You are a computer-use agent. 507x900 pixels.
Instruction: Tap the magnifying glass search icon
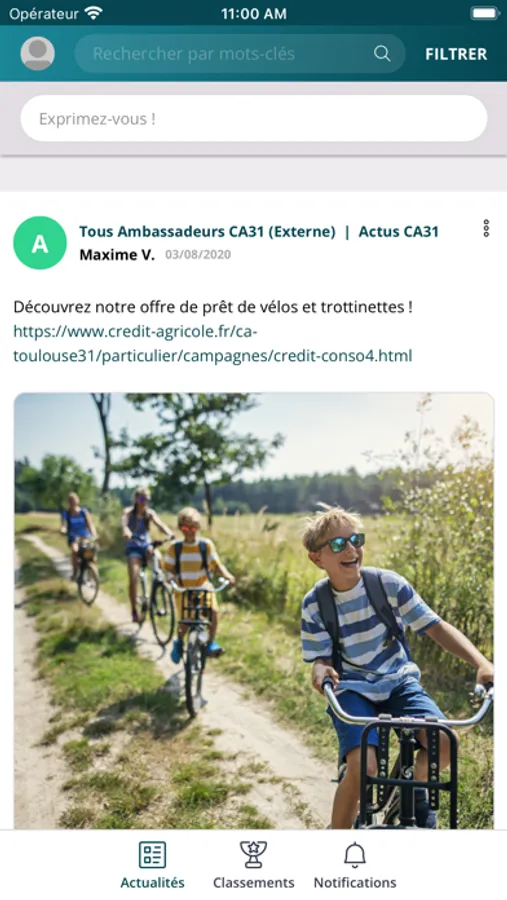pyautogui.click(x=382, y=53)
